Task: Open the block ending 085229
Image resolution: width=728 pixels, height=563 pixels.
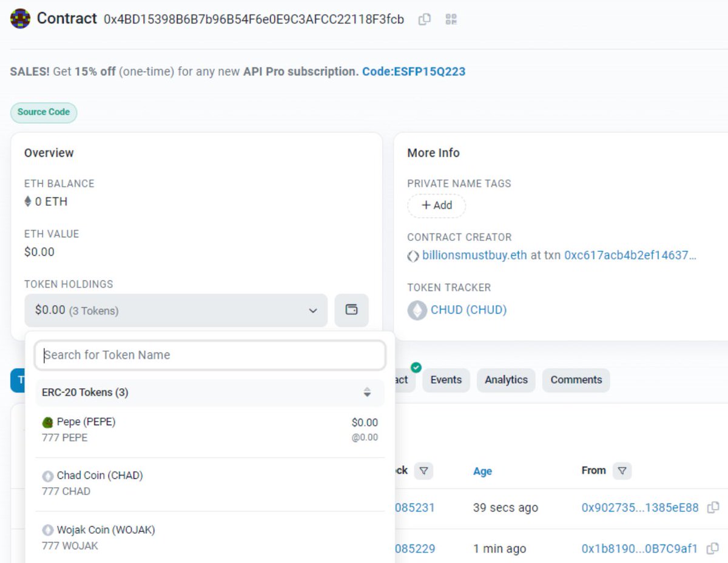Action: pyautogui.click(x=415, y=549)
